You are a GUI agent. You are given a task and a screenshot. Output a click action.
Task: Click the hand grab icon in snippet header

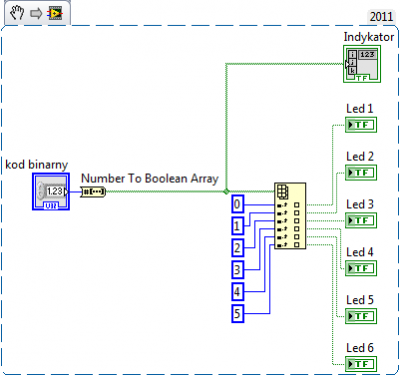click(17, 13)
